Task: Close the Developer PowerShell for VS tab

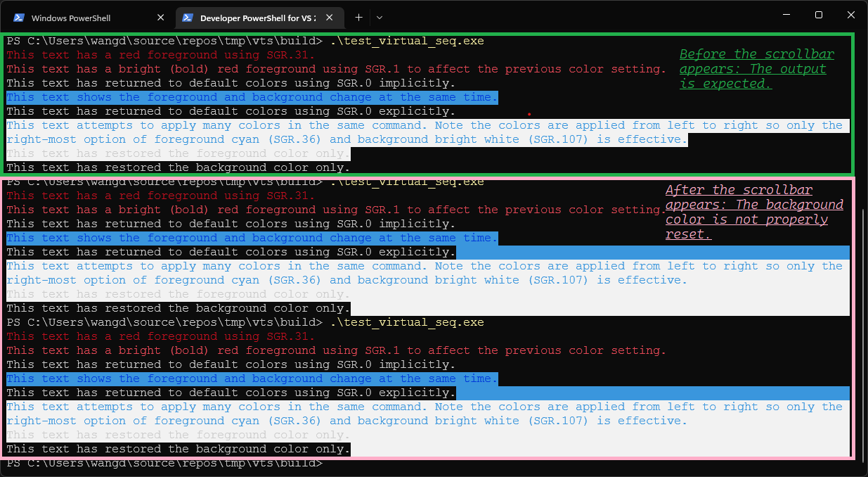Action: (328, 17)
